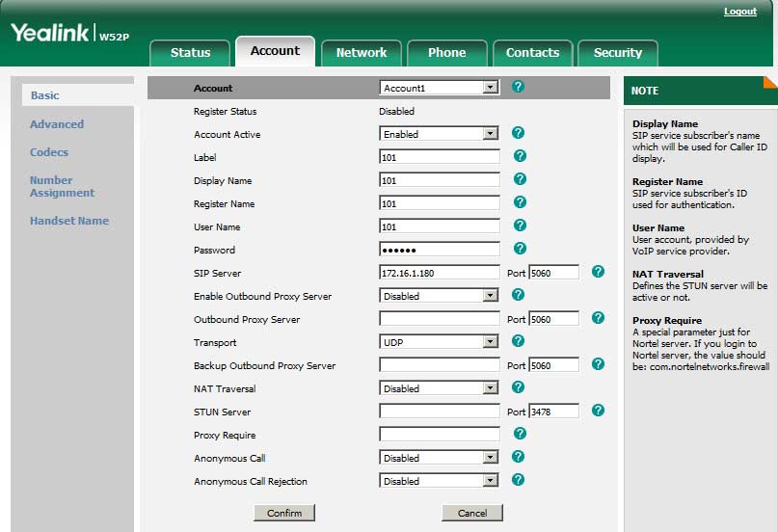Click help icon for Anonymous Call Rejection

[518, 480]
